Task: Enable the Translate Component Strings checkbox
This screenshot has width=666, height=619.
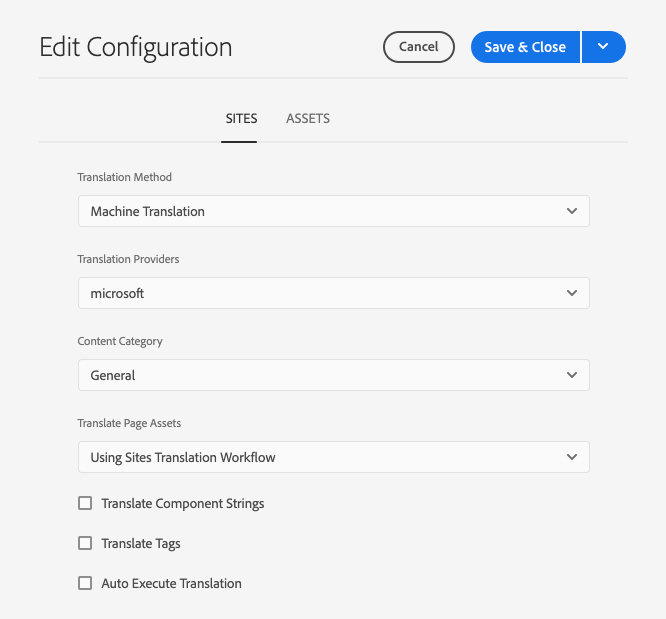Action: point(85,503)
